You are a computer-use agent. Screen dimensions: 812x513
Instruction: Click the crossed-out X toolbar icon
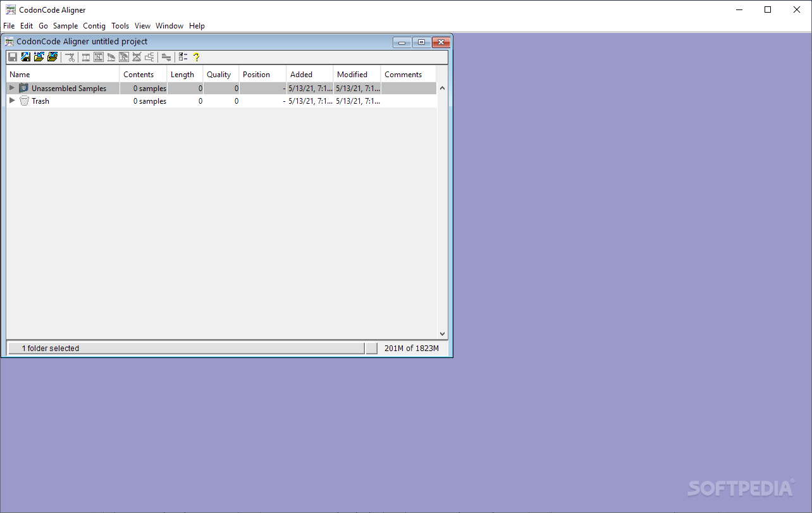[137, 57]
